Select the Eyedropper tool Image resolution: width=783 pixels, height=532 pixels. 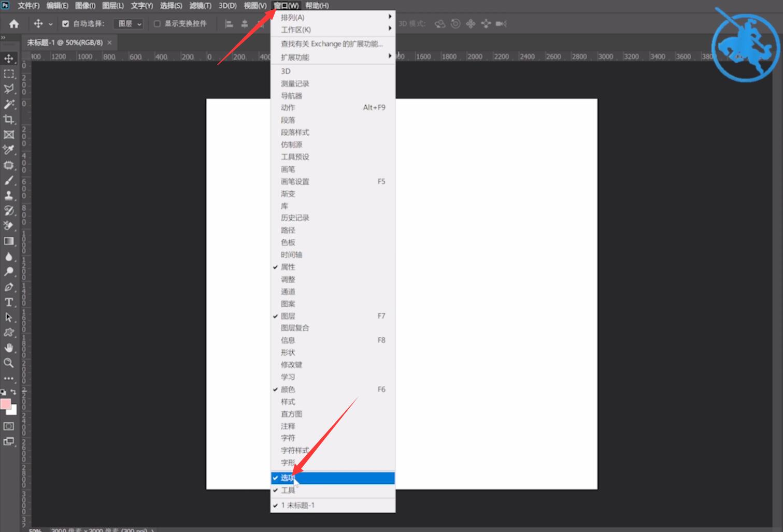click(9, 150)
